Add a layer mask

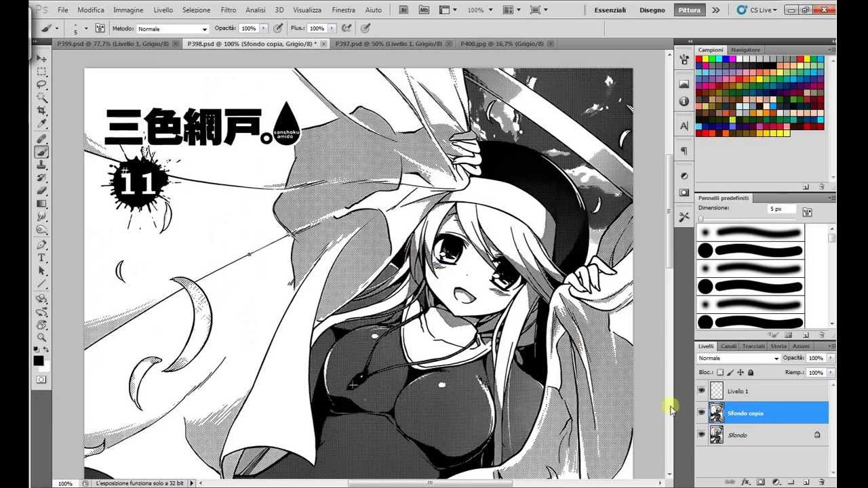click(x=761, y=481)
